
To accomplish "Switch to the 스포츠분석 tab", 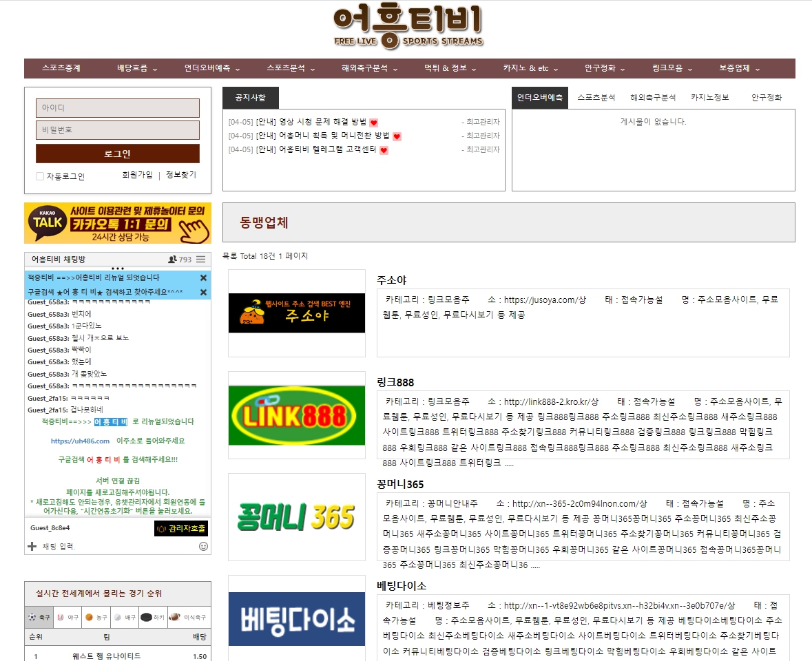I will click(596, 98).
